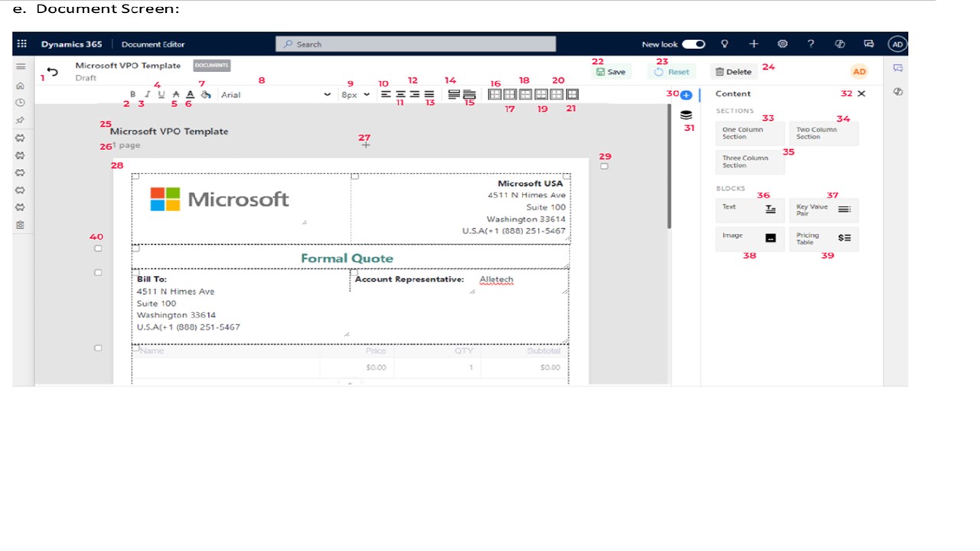980x551 pixels.
Task: Align text right
Action: coord(415,94)
